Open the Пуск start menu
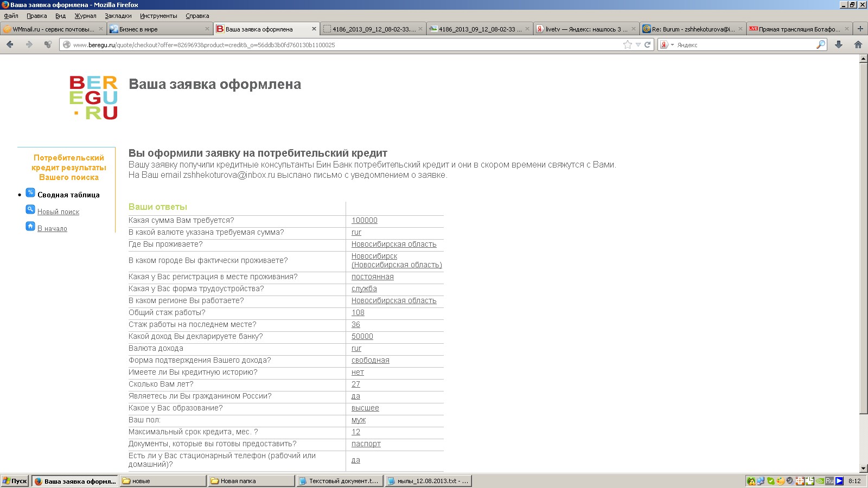This screenshot has height=488, width=868. tap(15, 481)
